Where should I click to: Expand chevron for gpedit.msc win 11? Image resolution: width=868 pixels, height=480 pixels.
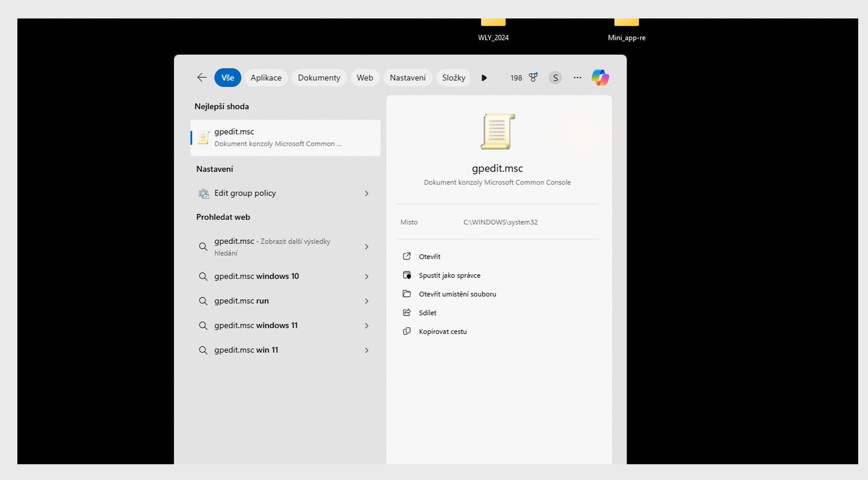pyautogui.click(x=367, y=350)
